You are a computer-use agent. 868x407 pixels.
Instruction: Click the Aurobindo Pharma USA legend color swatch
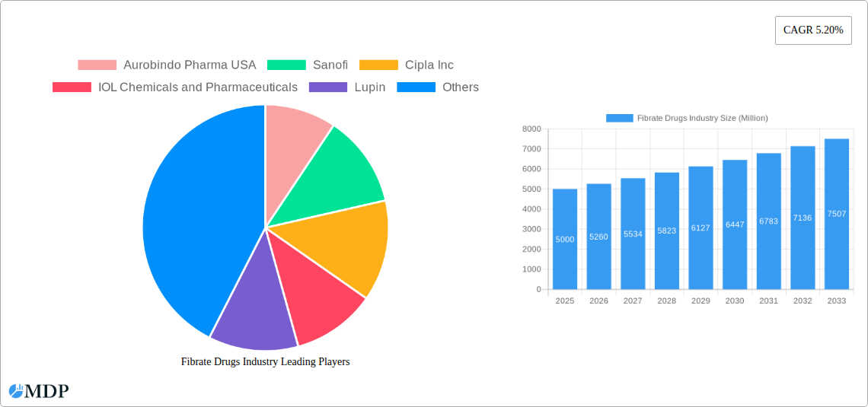[97, 65]
